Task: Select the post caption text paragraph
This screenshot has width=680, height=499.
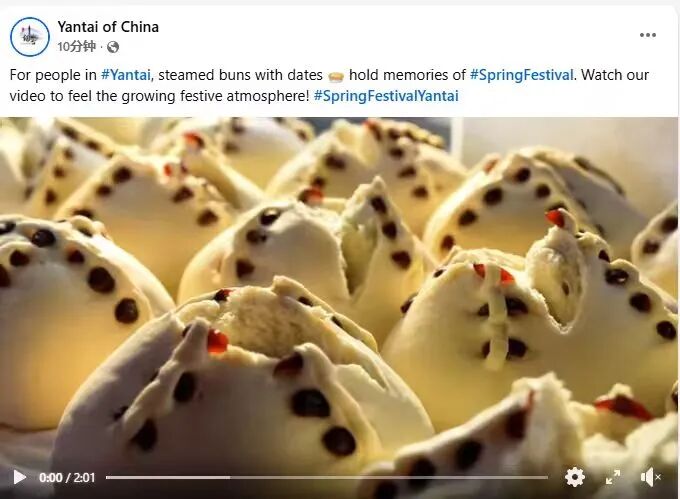Action: 329,85
